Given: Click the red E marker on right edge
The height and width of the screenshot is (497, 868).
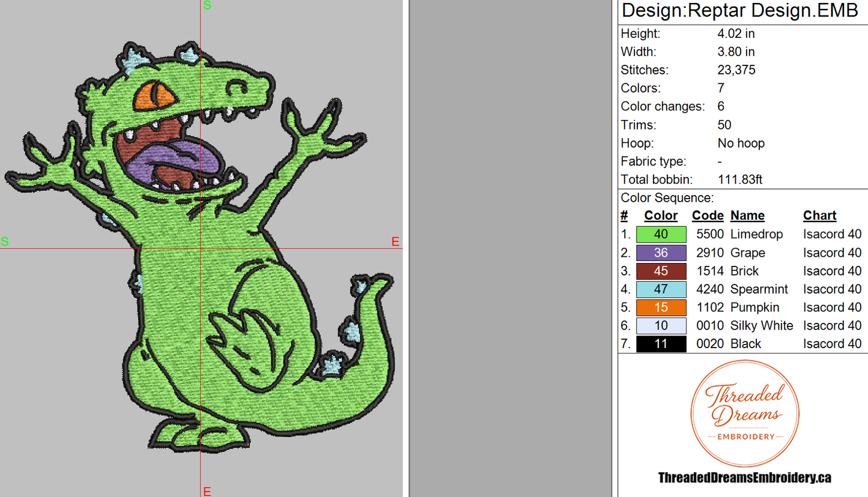Looking at the screenshot, I should [x=395, y=242].
